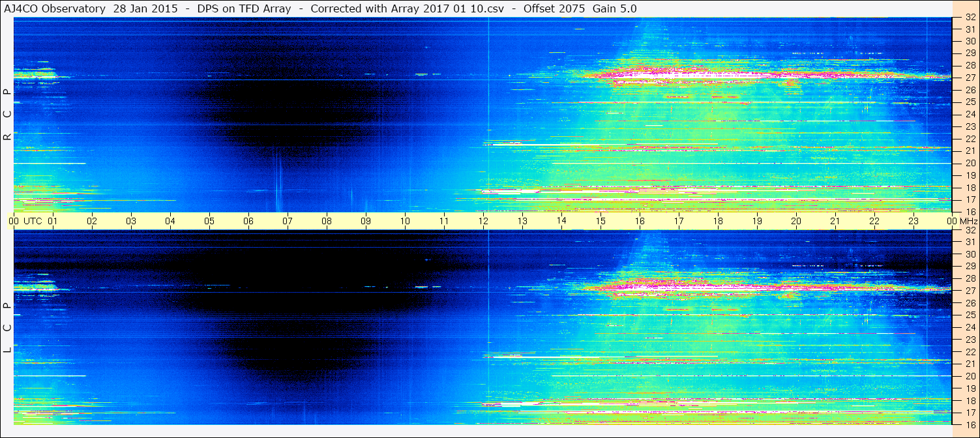
Task: Click "20" on the RCP frequency scale
Action: pyautogui.click(x=970, y=163)
